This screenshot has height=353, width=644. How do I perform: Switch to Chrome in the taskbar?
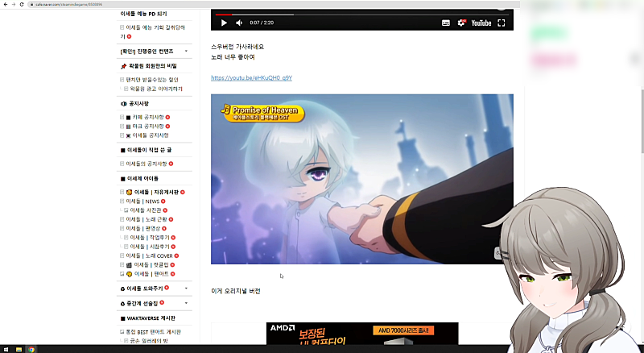click(x=31, y=349)
